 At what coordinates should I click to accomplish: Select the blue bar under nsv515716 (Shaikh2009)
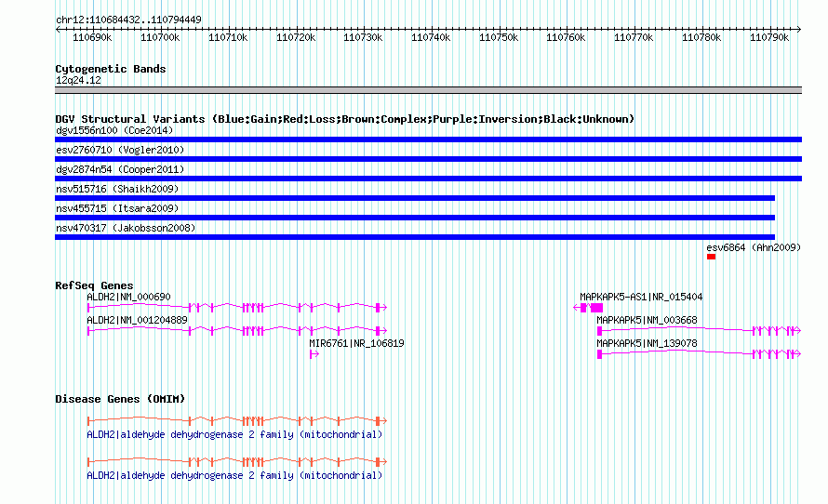tap(415, 198)
